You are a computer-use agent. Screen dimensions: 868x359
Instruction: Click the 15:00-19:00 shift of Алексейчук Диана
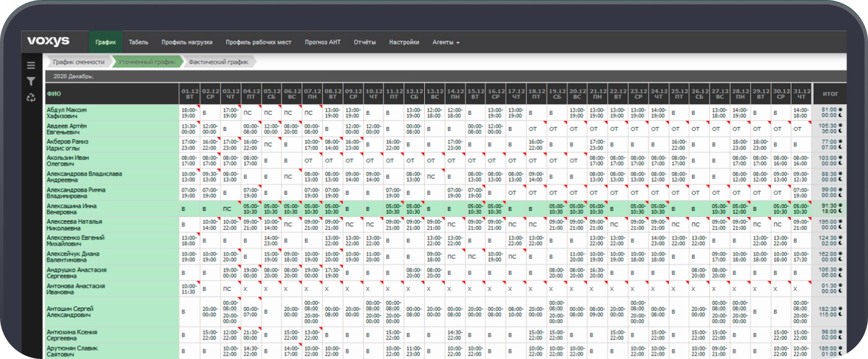(x=271, y=256)
